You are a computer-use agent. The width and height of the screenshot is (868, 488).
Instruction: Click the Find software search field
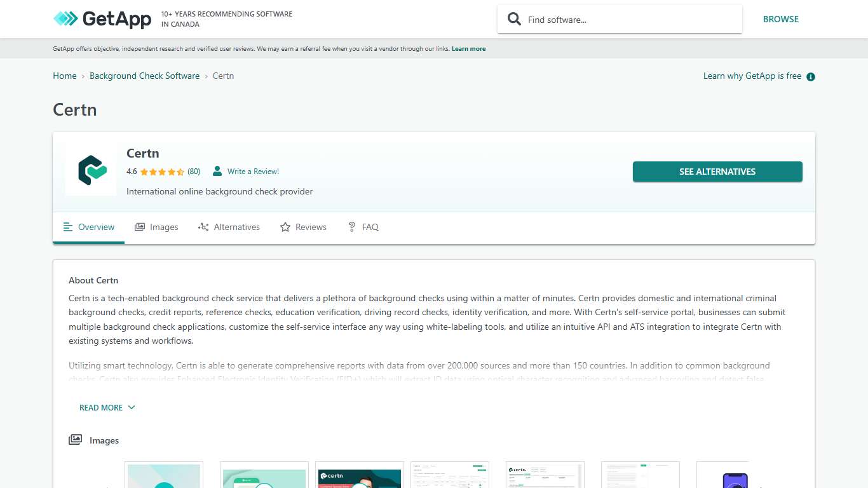(x=629, y=20)
